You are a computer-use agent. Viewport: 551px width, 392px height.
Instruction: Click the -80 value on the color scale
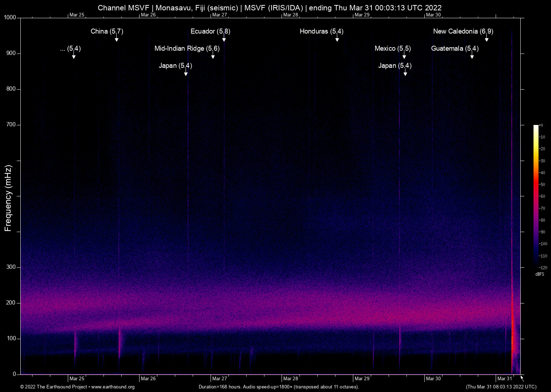coord(542,220)
